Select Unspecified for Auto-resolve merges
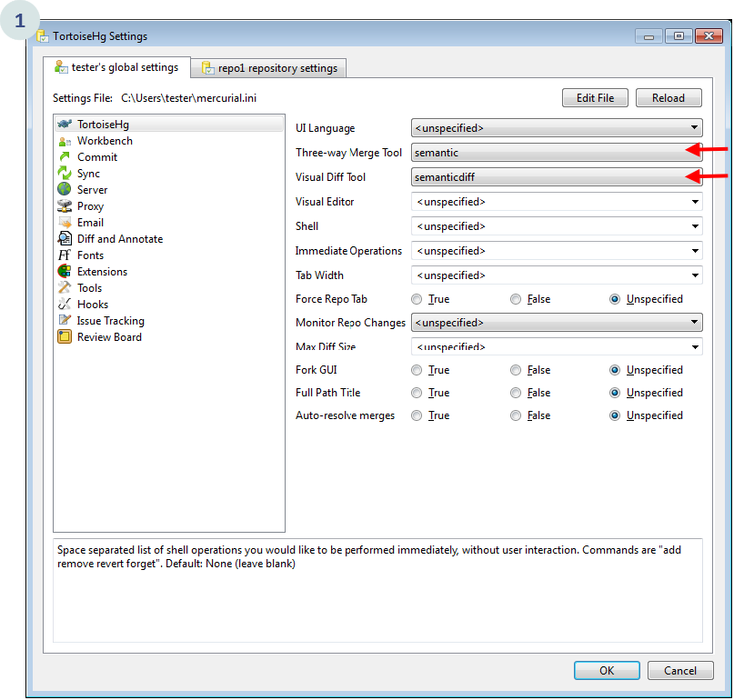 point(615,415)
